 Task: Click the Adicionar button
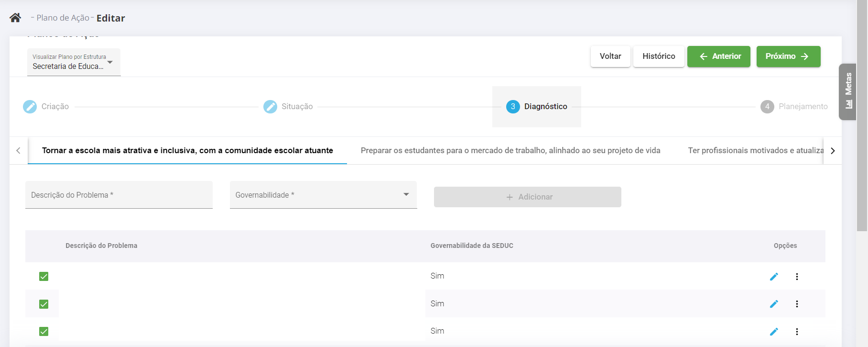point(528,197)
